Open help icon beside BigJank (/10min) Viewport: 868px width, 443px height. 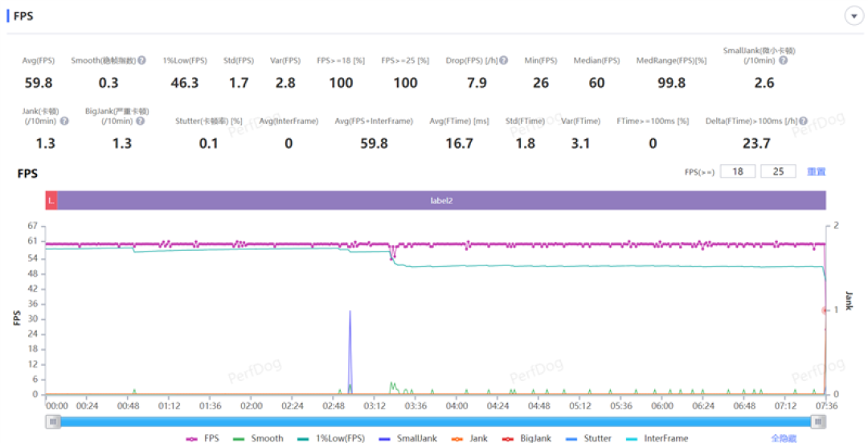141,121
